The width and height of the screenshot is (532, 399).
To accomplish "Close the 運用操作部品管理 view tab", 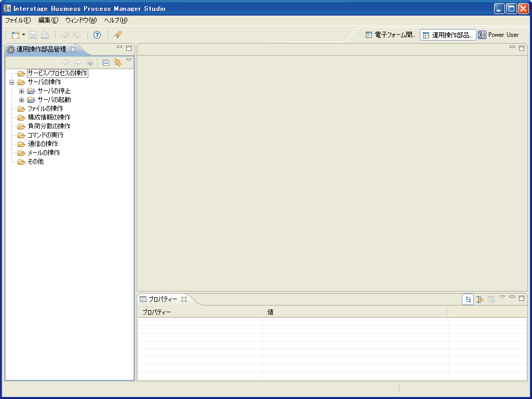I will coord(73,49).
